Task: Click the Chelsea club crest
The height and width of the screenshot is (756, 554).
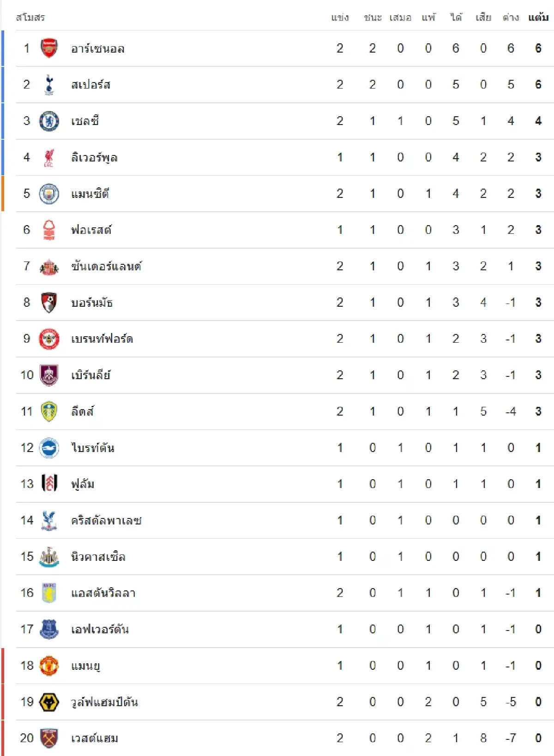Action: (49, 121)
